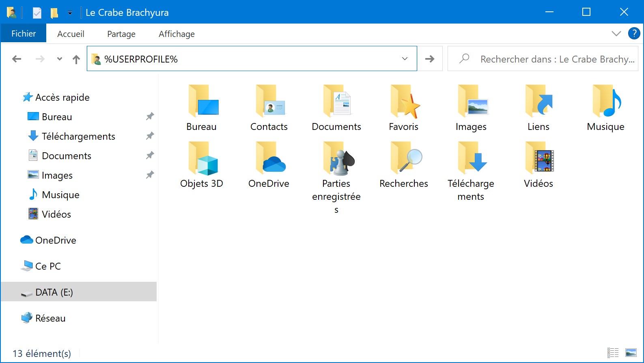This screenshot has height=363, width=644.
Task: Click the search magnifier icon
Action: 464,59
